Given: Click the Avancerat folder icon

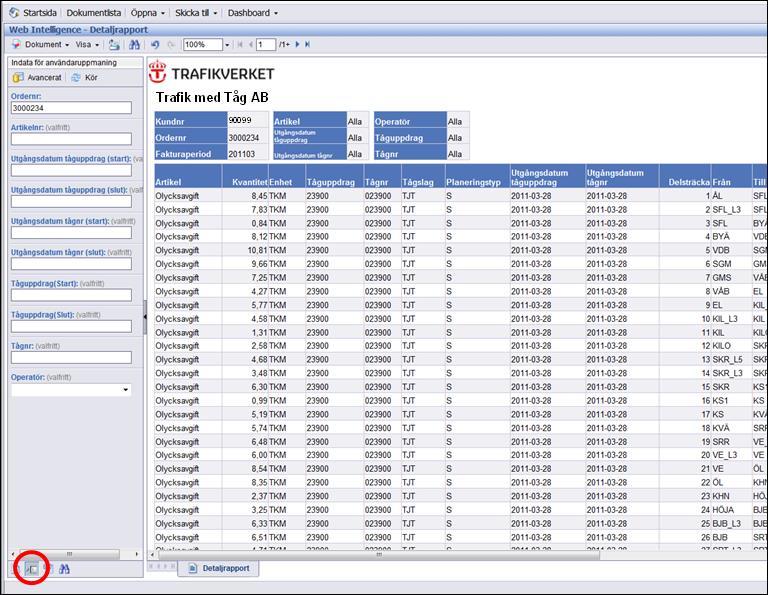Looking at the screenshot, I should coord(18,77).
